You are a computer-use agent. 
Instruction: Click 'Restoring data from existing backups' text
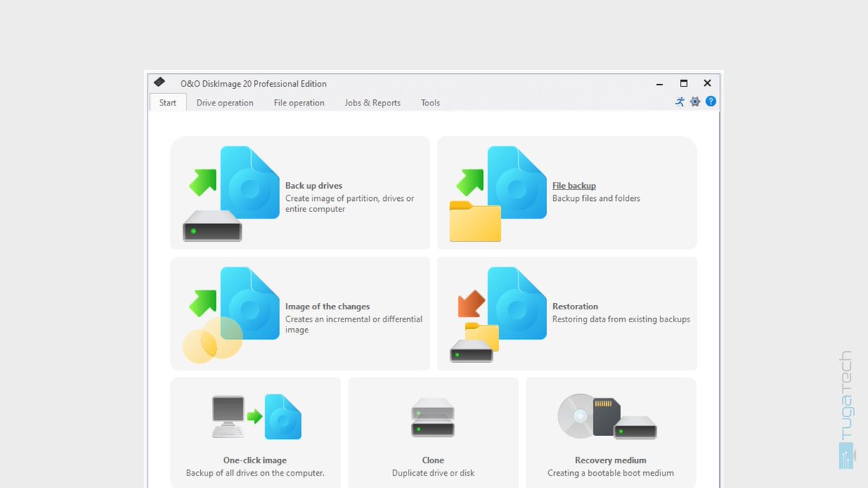coord(621,319)
